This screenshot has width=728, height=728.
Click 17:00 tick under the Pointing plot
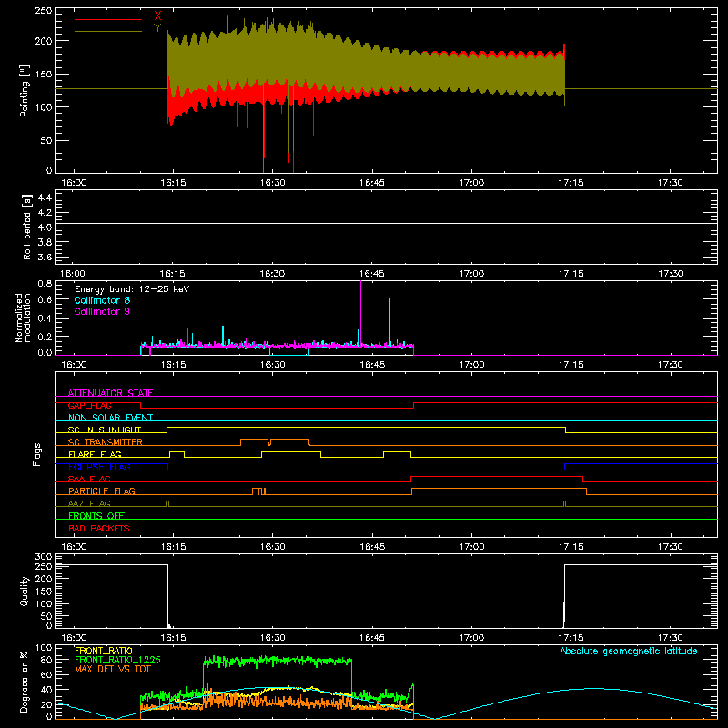coord(471,183)
